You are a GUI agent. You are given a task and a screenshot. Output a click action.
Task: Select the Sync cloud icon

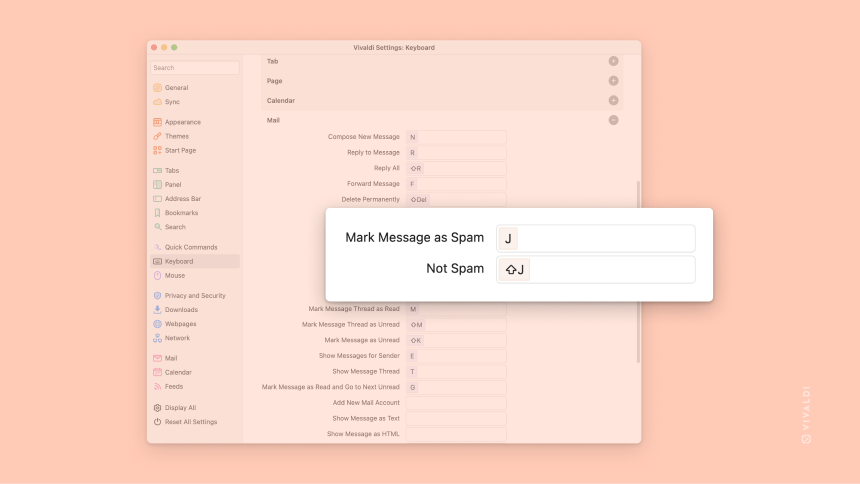(x=157, y=102)
